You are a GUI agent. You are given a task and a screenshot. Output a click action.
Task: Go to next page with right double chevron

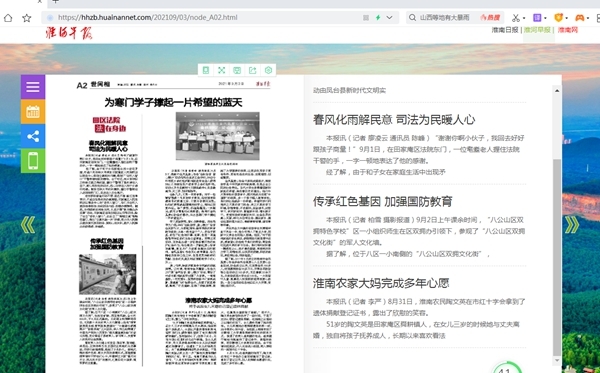pyautogui.click(x=572, y=225)
